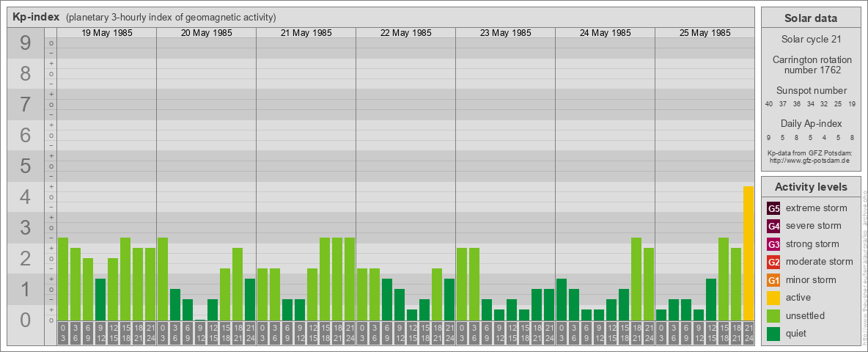This screenshot has width=868, height=352.
Task: Click the extreme storm legend label
Action: tap(817, 209)
